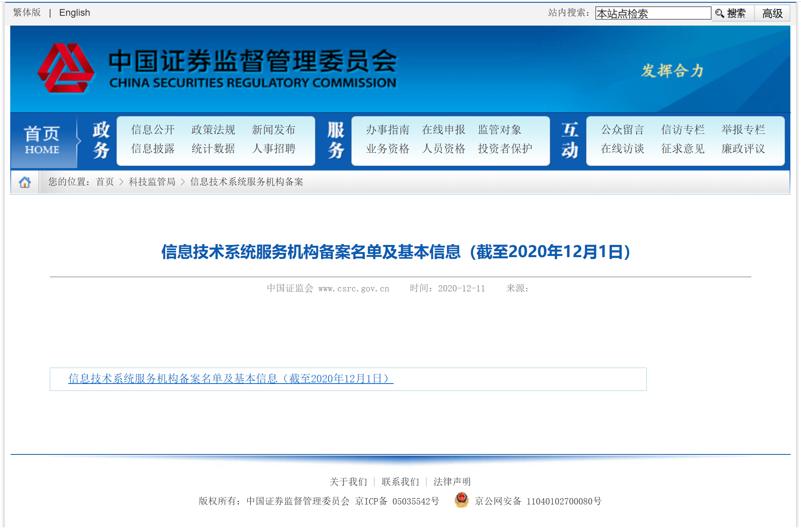801x532 pixels.
Task: Open 征求意见 menu item
Action: tap(683, 148)
